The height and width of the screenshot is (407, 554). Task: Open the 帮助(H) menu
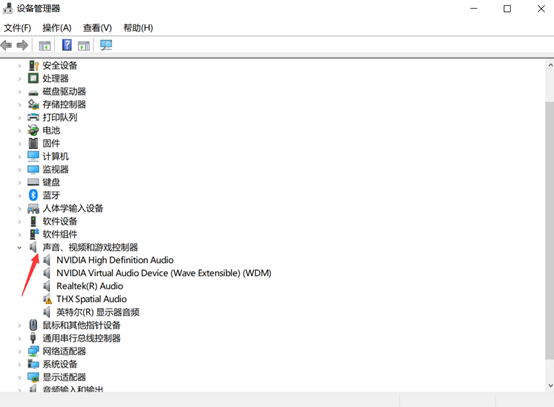(x=138, y=28)
